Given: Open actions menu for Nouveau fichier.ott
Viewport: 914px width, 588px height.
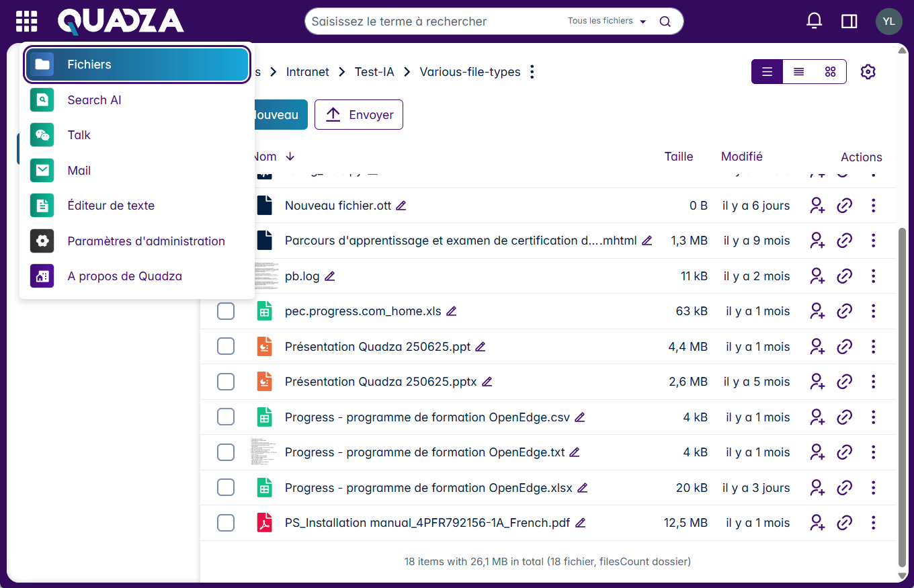Looking at the screenshot, I should (x=873, y=205).
